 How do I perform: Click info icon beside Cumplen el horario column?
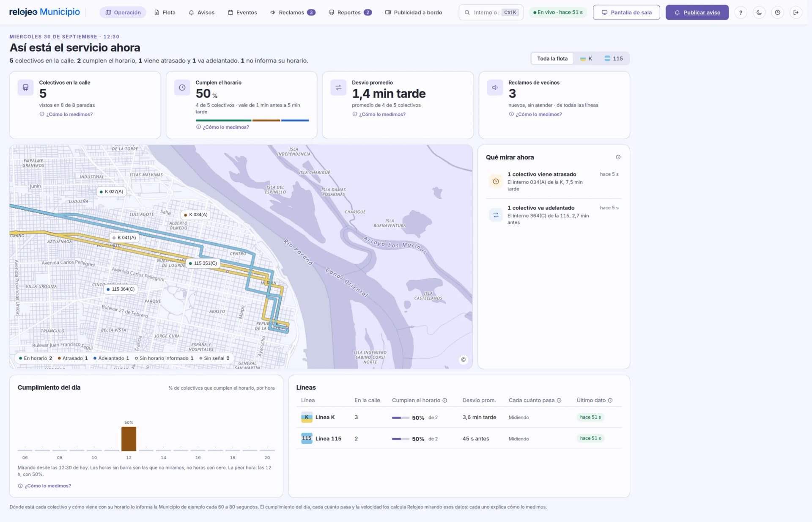click(x=444, y=401)
